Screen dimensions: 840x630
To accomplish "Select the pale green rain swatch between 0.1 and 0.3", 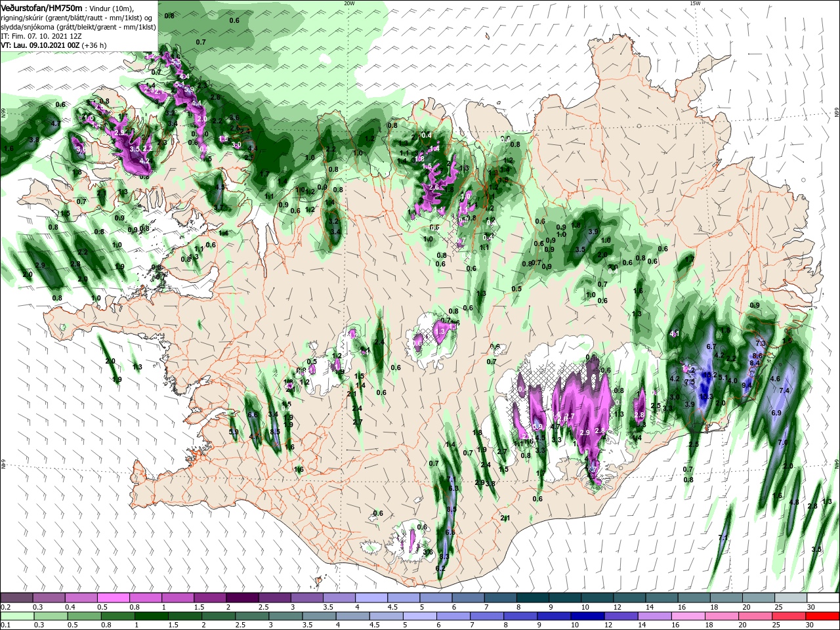I will (16, 617).
